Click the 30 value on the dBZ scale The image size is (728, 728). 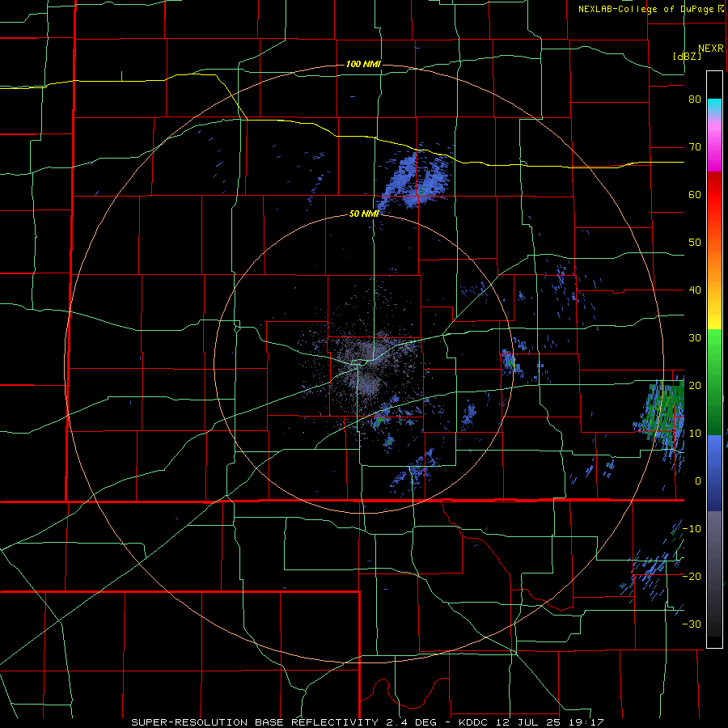click(695, 338)
